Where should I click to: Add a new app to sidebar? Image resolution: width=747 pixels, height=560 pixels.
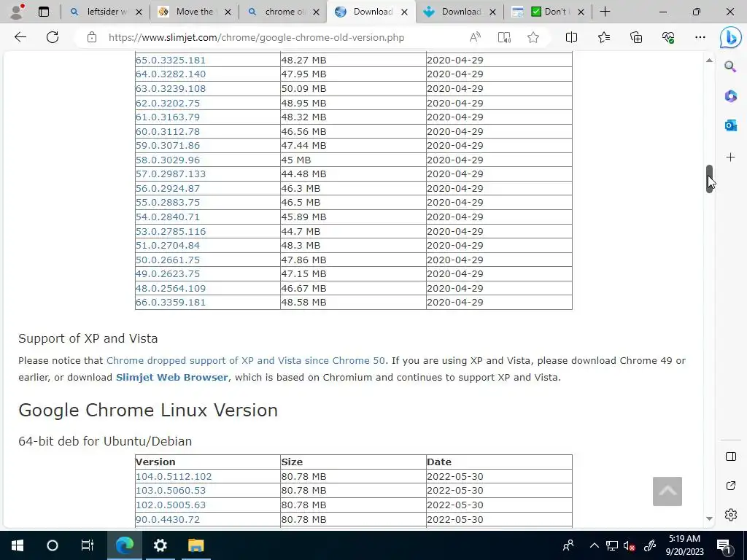coord(730,157)
